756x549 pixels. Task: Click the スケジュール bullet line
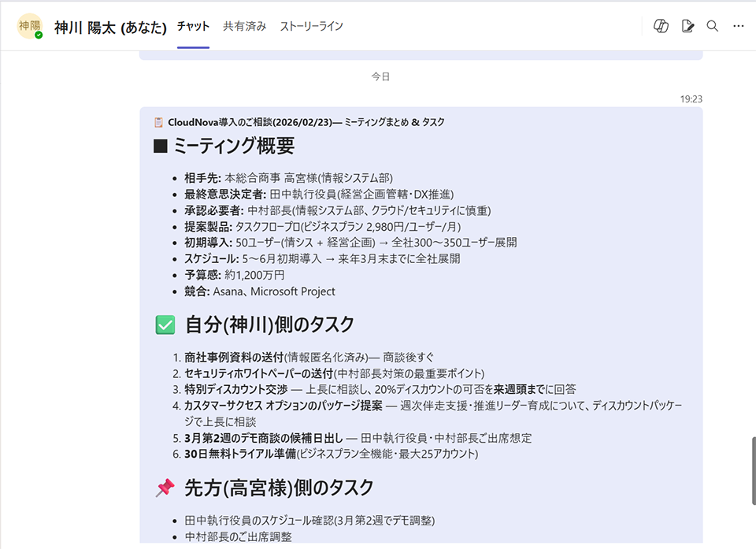(x=322, y=259)
